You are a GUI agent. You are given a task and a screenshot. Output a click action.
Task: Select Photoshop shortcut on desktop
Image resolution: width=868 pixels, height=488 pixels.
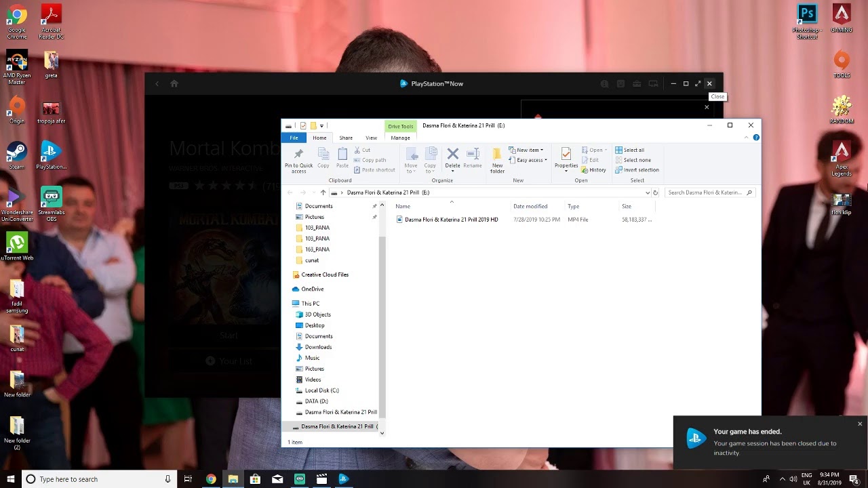[x=807, y=22]
